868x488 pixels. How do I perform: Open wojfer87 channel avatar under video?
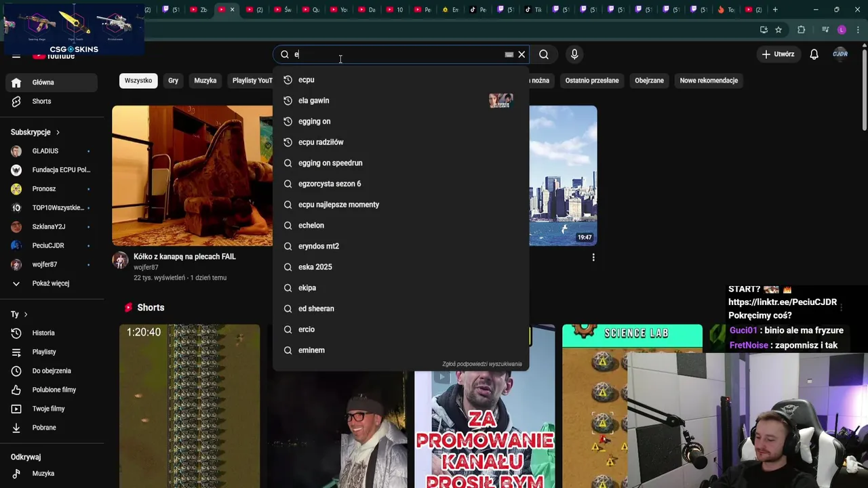(120, 261)
